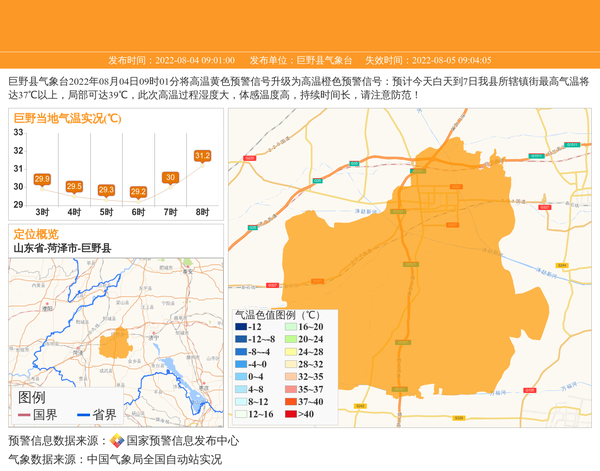
Task: Click the red 国界 legend line
Action: [x=24, y=415]
